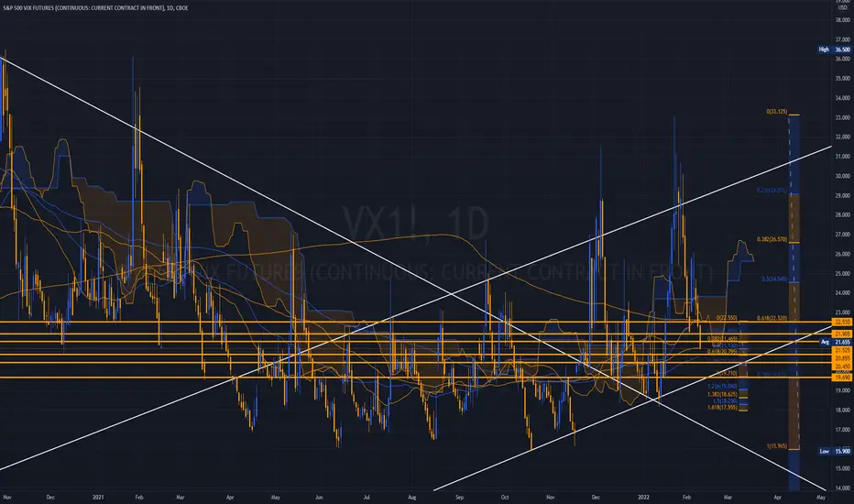Select the Fibonacci extension label 1.382(18.625)
Image resolution: width=854 pixels, height=504 pixels.
click(x=722, y=394)
